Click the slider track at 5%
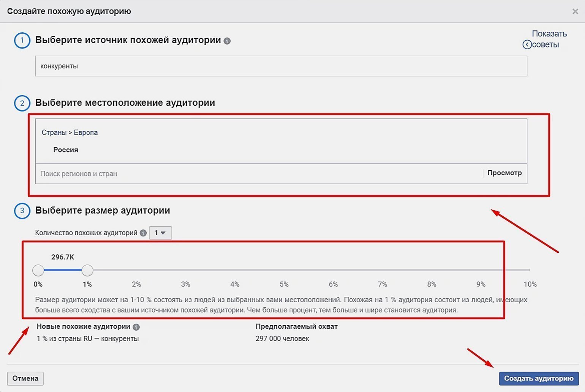585x392 pixels. pyautogui.click(x=284, y=270)
